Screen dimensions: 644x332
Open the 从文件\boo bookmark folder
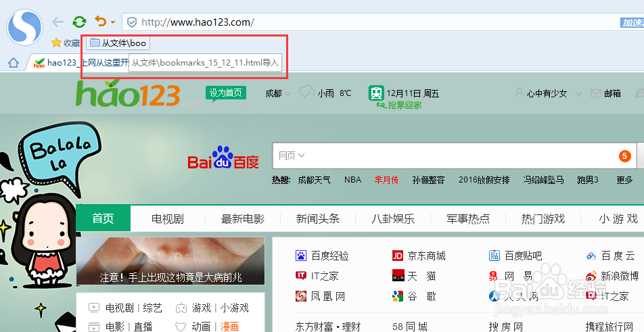point(118,43)
